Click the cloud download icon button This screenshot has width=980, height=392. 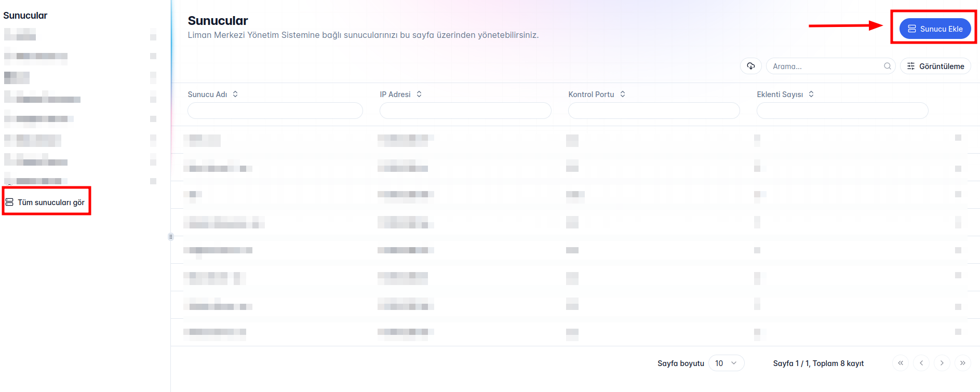click(750, 66)
